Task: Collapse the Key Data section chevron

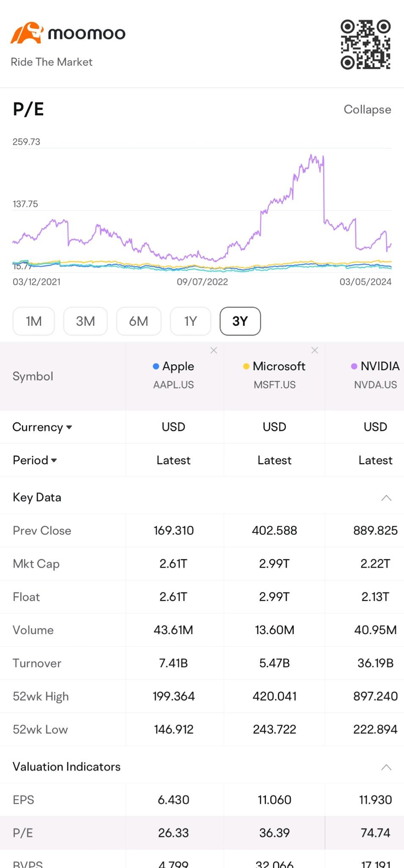Action: 386,498
